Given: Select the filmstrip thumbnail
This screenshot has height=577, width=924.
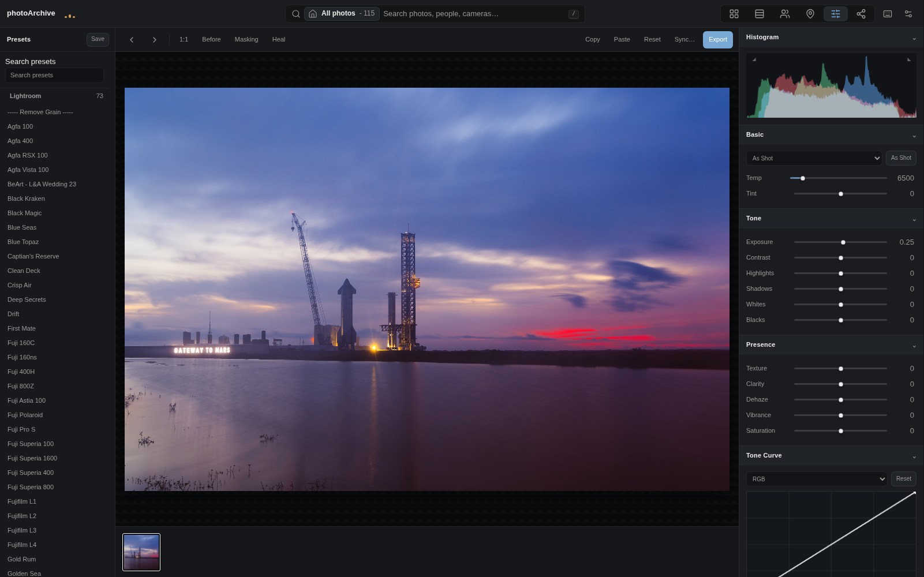Looking at the screenshot, I should pos(141,552).
